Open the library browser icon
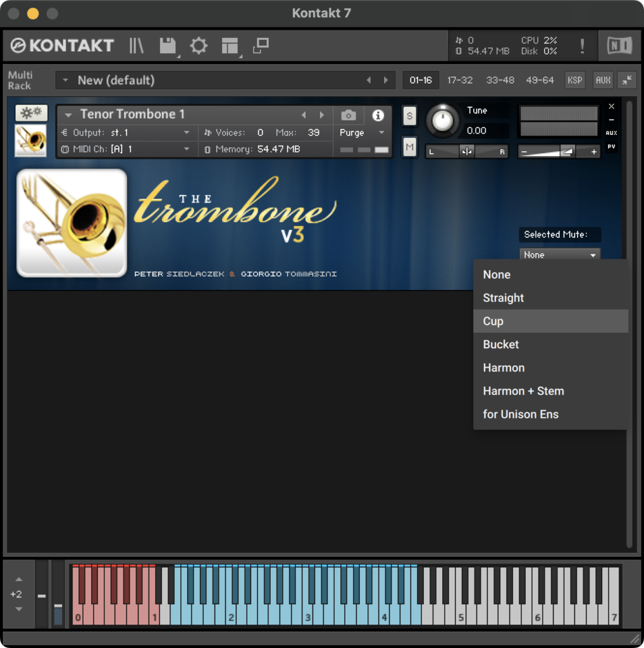 pos(136,46)
